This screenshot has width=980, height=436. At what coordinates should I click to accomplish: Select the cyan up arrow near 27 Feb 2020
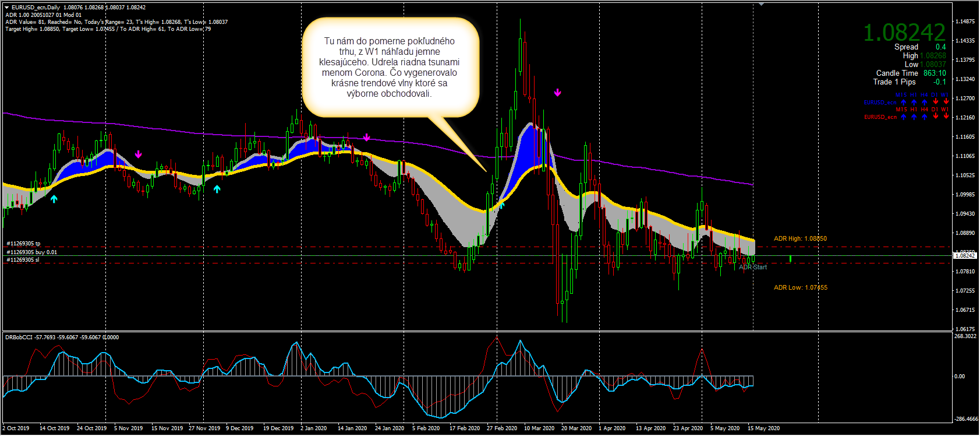coord(501,204)
